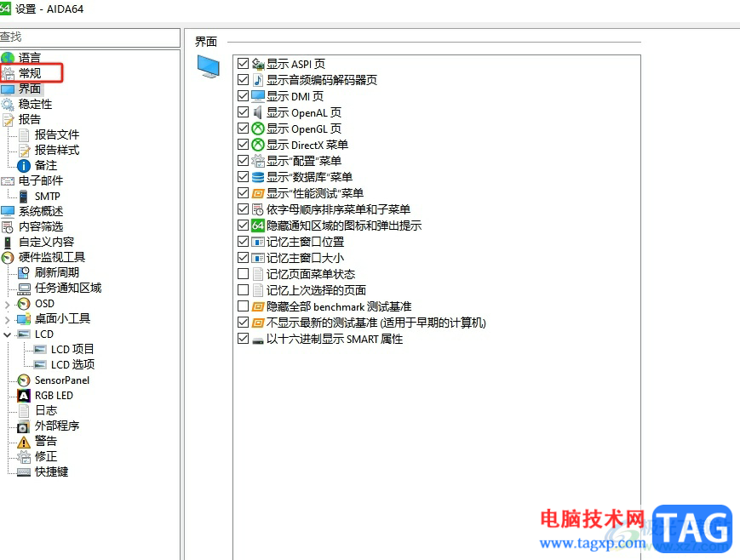Check 隐藏全部 benchmark 测试基准 checkbox
The height and width of the screenshot is (560, 740).
[x=243, y=306]
